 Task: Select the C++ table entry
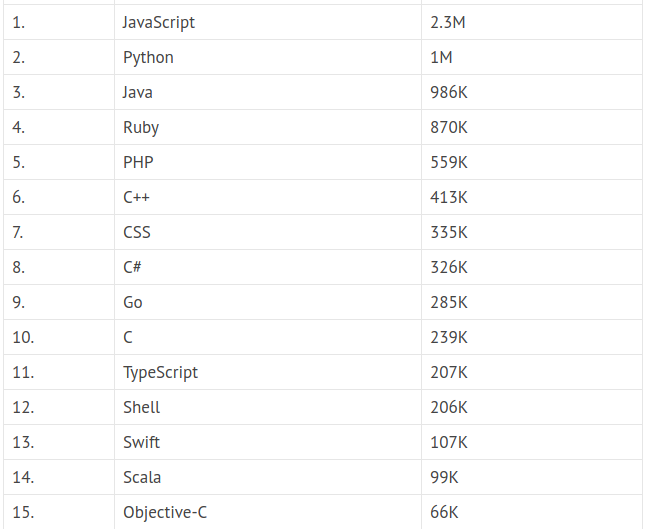[x=137, y=197]
